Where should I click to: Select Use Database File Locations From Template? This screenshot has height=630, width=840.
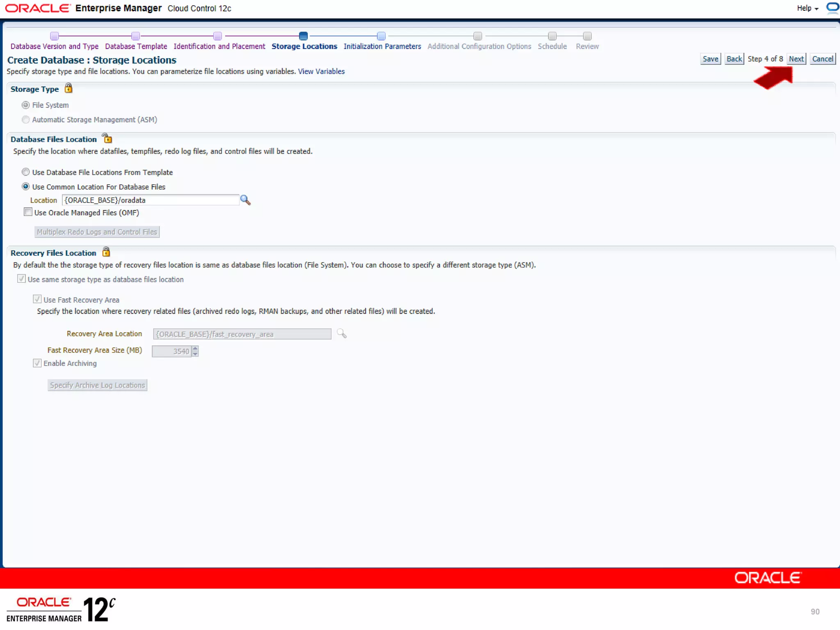coord(26,172)
